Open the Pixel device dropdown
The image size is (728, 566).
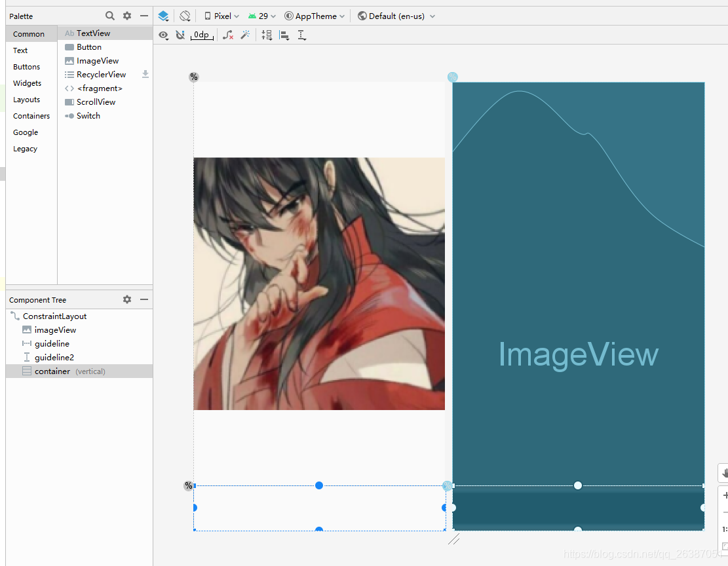[221, 16]
